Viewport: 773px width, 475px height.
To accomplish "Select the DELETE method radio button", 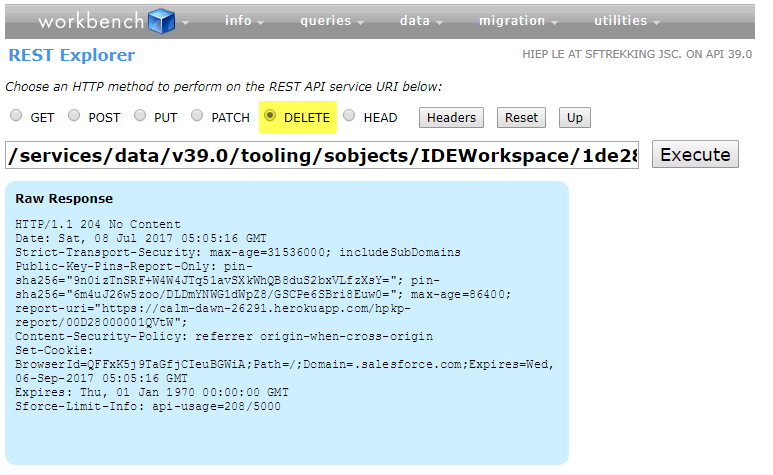I will [270, 116].
